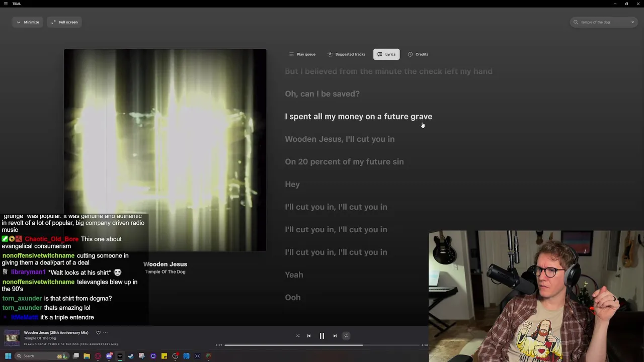The height and width of the screenshot is (362, 644).
Task: Skip to the next track
Action: 335,336
